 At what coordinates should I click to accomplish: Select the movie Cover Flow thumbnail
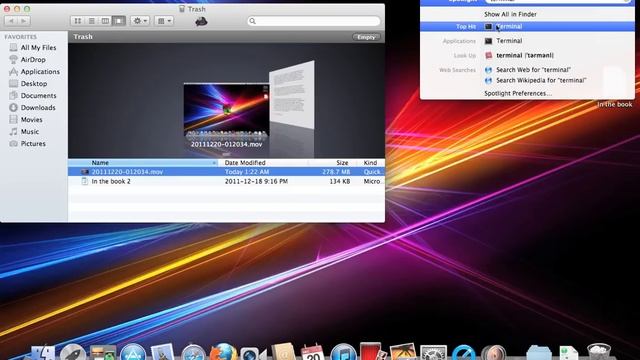pos(226,111)
